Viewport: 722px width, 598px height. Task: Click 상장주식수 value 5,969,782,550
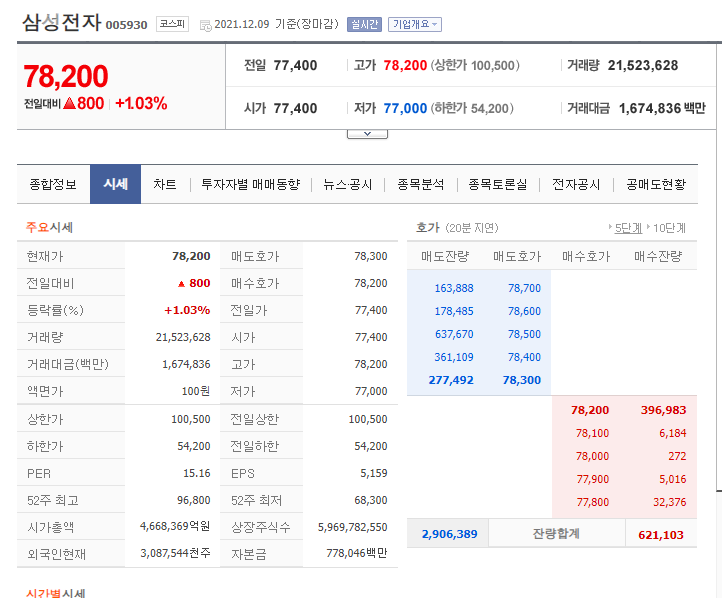[352, 527]
